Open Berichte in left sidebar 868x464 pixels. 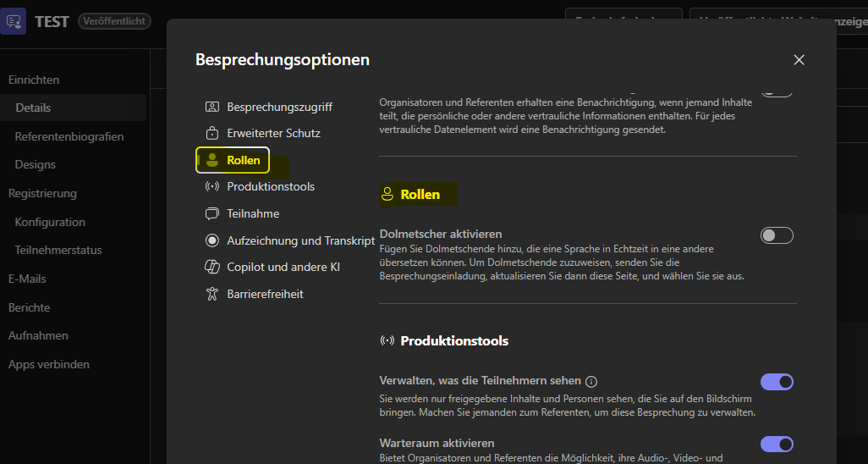pos(30,307)
